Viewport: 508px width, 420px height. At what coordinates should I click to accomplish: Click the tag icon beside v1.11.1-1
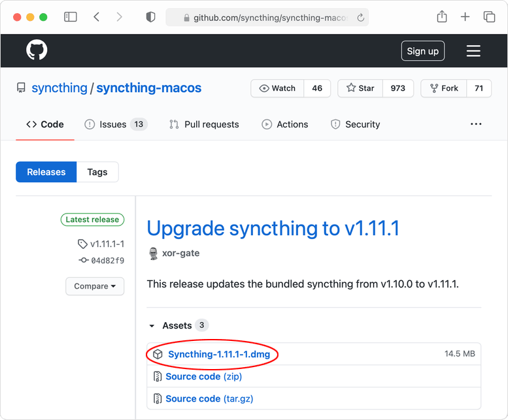click(x=82, y=244)
